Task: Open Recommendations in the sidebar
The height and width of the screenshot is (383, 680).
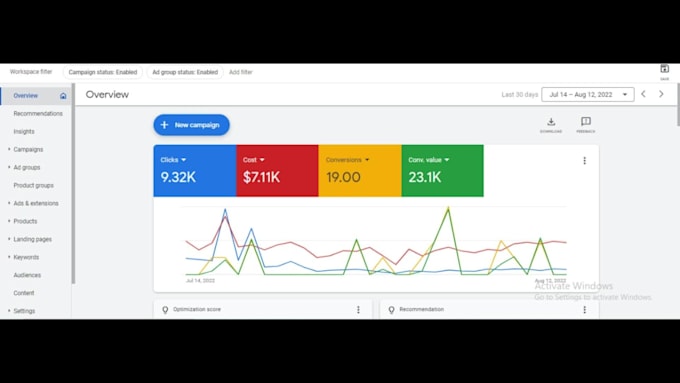Action: pos(38,114)
